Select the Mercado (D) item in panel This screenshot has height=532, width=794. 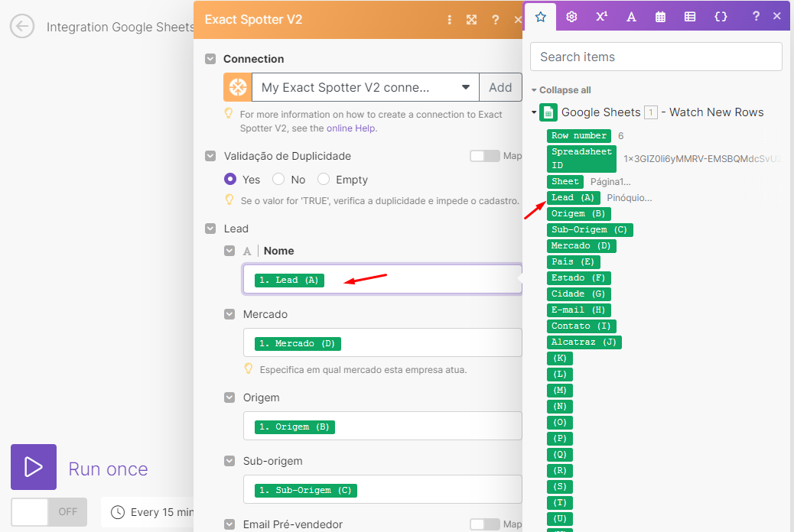click(581, 245)
